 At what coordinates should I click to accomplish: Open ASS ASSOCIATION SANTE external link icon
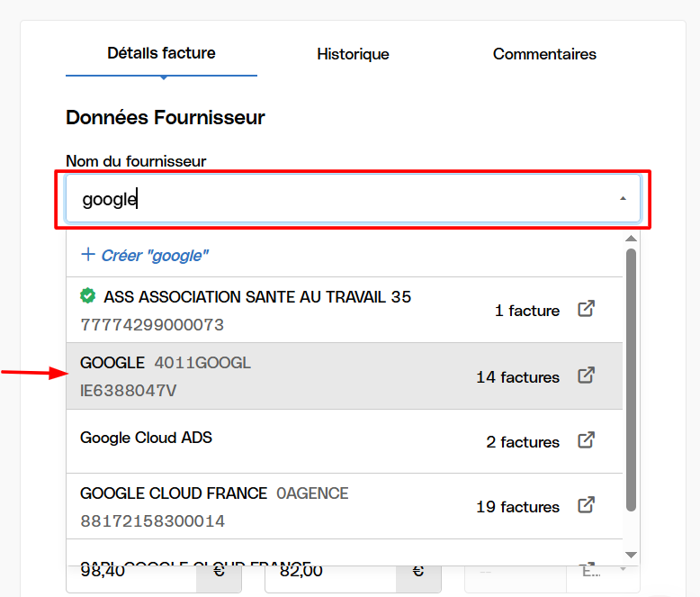[586, 308]
